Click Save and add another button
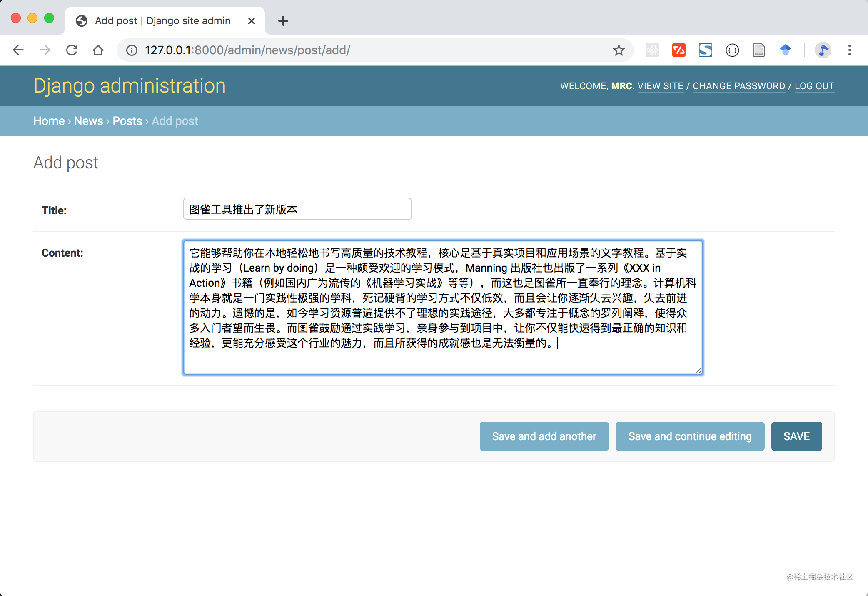Screen dimensions: 868x596 544,436
